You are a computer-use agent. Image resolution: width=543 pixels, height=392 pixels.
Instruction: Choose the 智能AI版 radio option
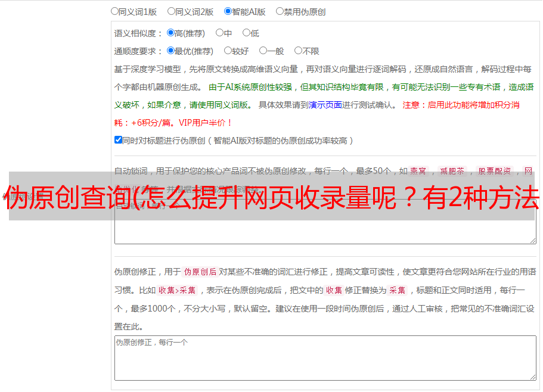[x=228, y=11]
